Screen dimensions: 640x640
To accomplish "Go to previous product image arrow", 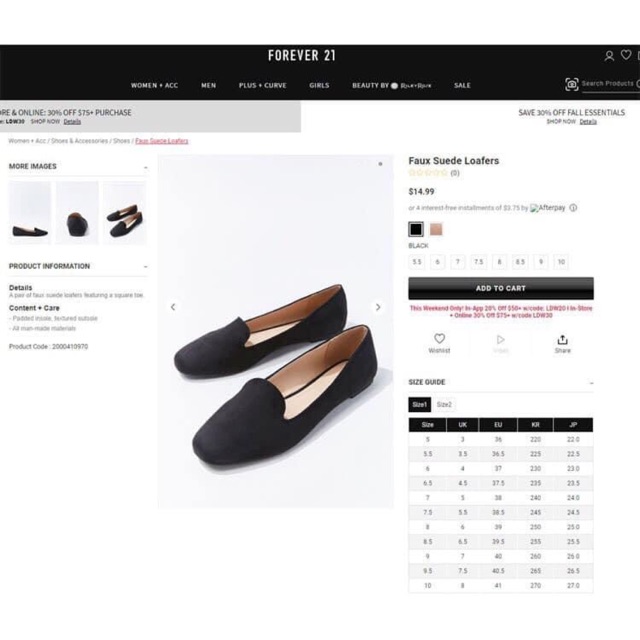I will tap(173, 307).
